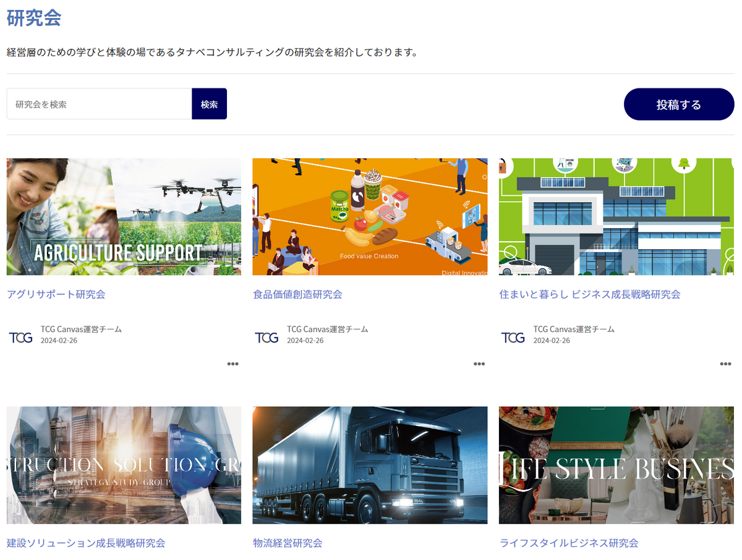Open 住まいと暮らし ビジネス成長戦略研究会 link
This screenshot has height=560, width=742.
[590, 294]
